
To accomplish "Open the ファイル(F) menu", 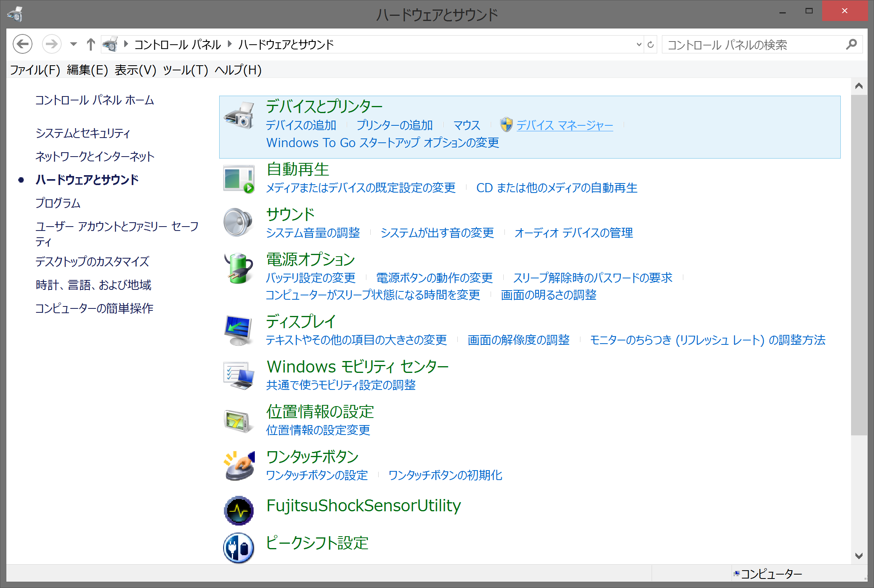I will [35, 70].
